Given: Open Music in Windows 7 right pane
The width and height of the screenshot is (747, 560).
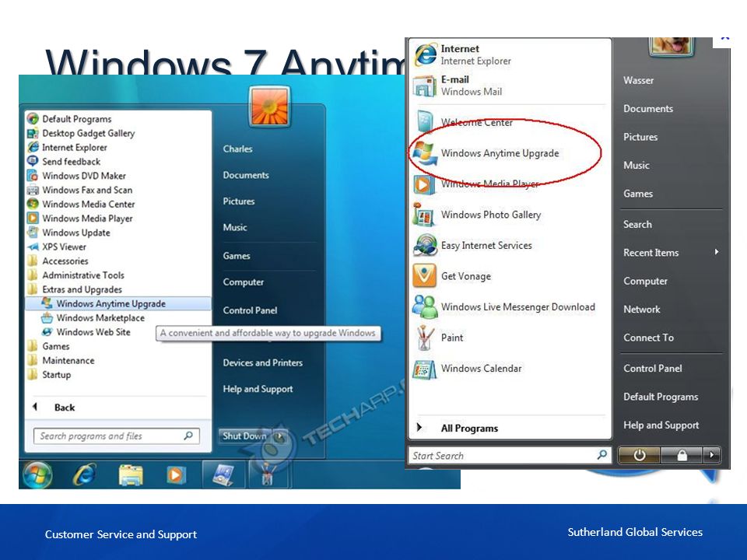Looking at the screenshot, I should [x=235, y=228].
